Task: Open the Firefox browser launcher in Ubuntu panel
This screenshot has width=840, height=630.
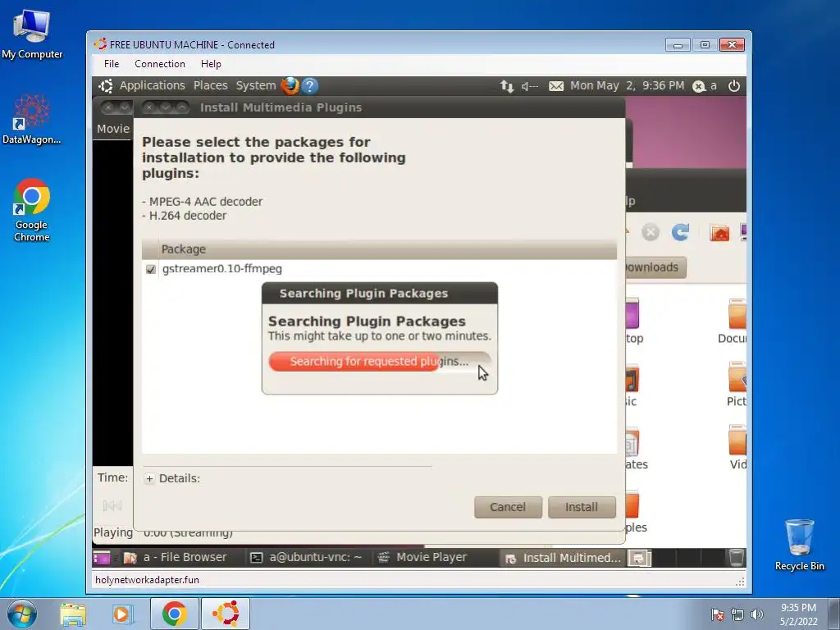Action: click(290, 85)
